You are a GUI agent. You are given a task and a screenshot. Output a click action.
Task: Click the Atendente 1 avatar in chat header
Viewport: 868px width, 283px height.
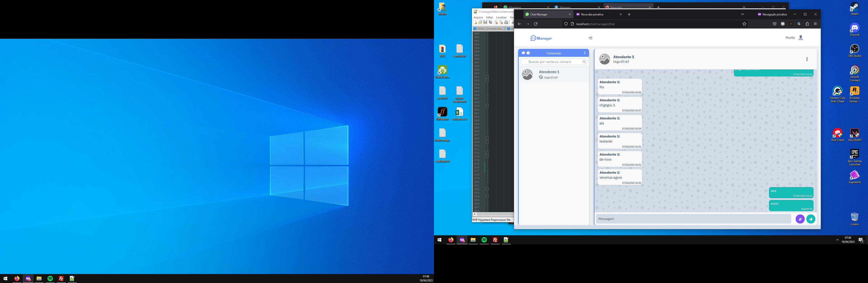(604, 59)
